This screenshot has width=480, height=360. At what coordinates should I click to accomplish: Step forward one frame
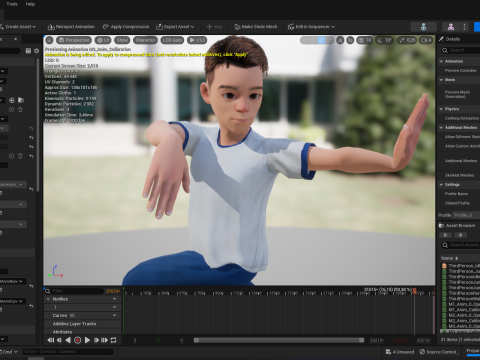click(x=96, y=340)
